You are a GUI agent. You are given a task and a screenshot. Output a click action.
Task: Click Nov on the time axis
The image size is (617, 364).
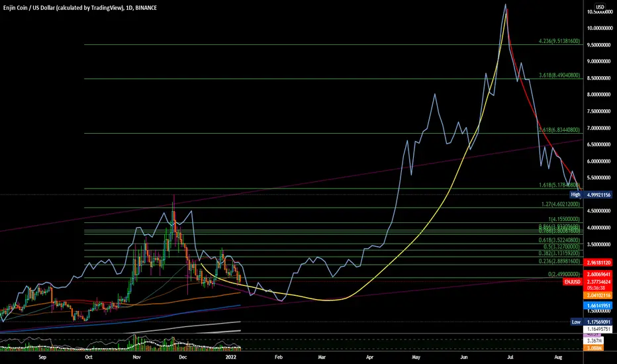click(136, 357)
